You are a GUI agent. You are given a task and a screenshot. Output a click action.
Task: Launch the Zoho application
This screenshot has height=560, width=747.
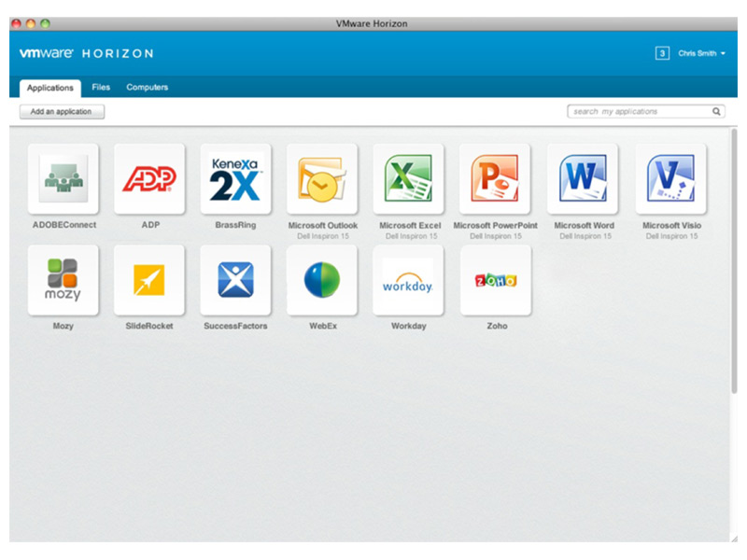coord(496,280)
